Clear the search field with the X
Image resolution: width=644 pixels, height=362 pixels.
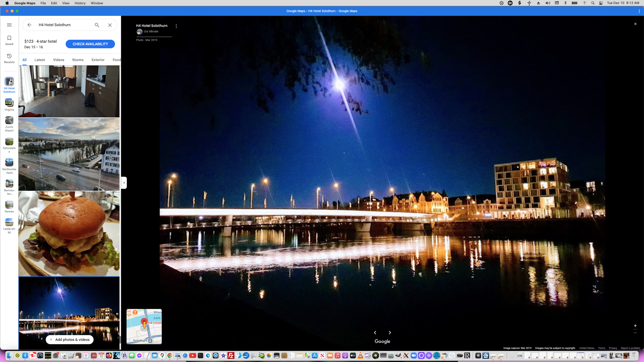click(x=110, y=25)
